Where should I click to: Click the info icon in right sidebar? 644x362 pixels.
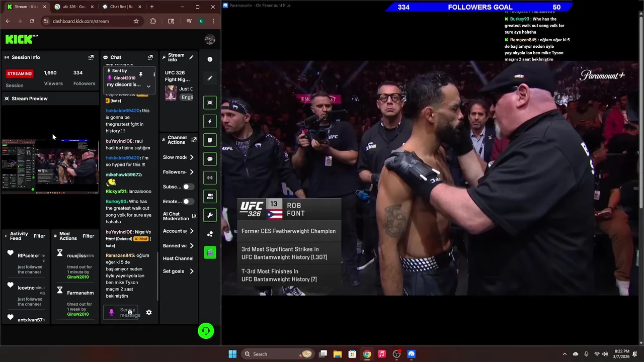210,59
